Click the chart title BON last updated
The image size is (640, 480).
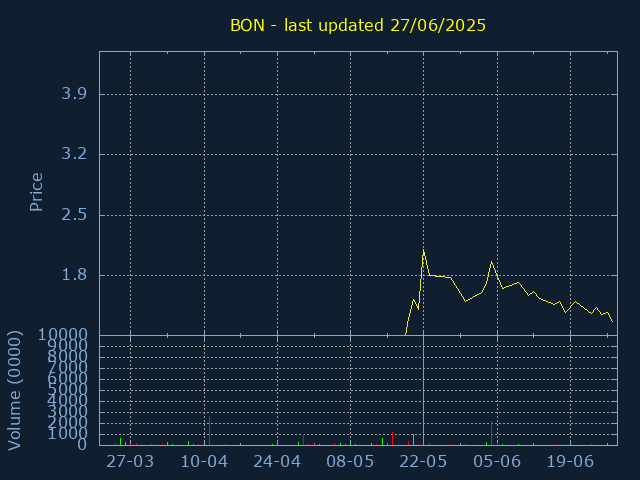click(358, 25)
